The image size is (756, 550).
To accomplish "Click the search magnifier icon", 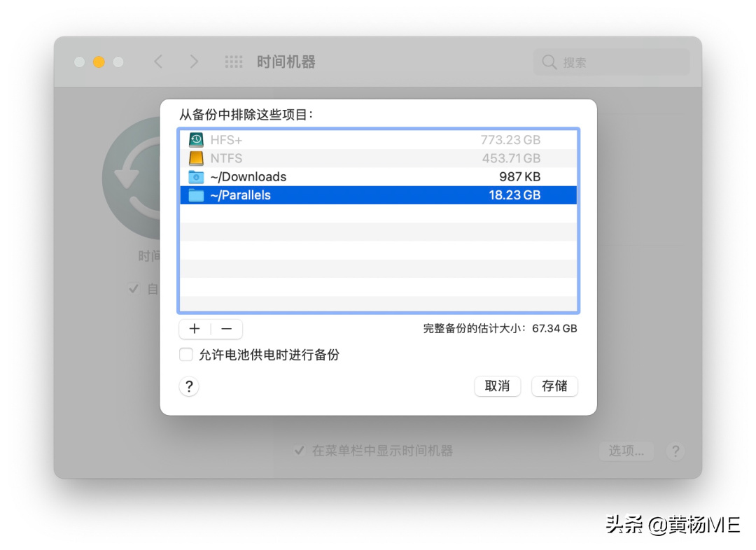I will point(549,62).
